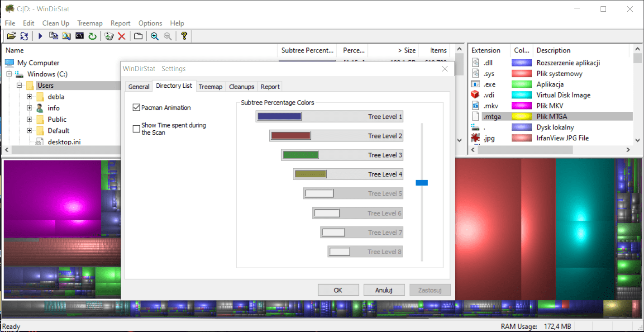
Task: Click the Zoom In magnifier icon
Action: (155, 36)
